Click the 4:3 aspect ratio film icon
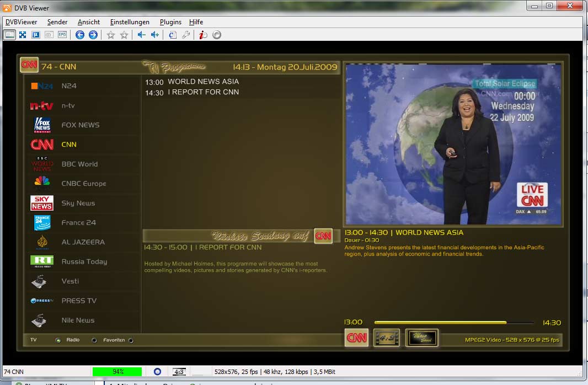 click(x=386, y=338)
